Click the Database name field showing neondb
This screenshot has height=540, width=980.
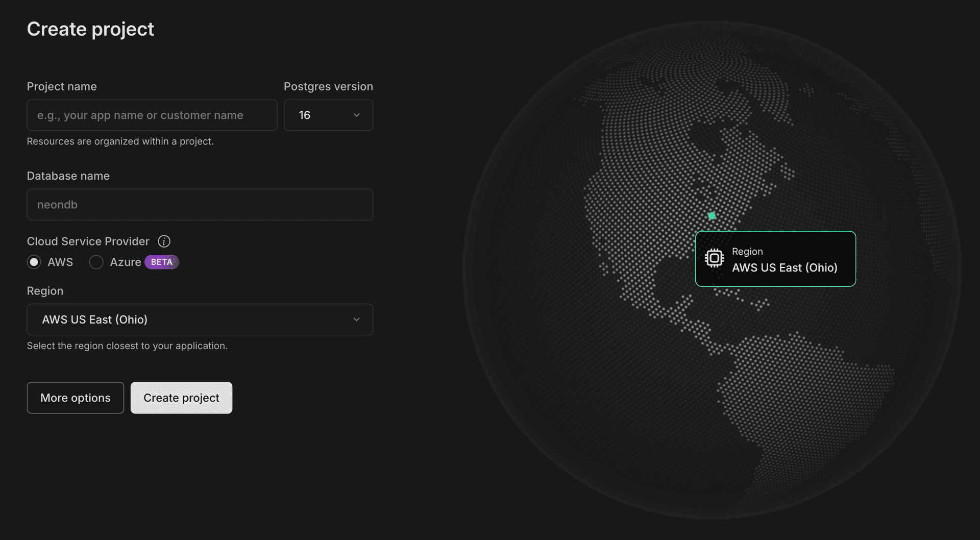pos(200,204)
